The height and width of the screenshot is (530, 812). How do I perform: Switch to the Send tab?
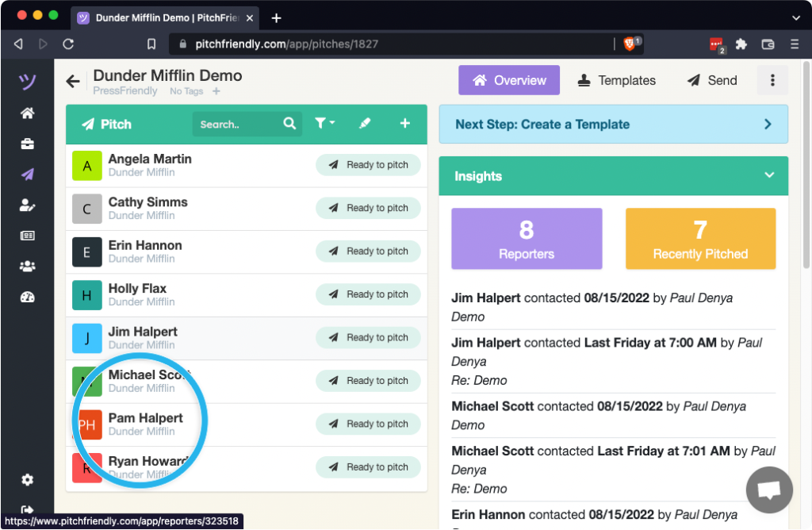[x=711, y=80]
